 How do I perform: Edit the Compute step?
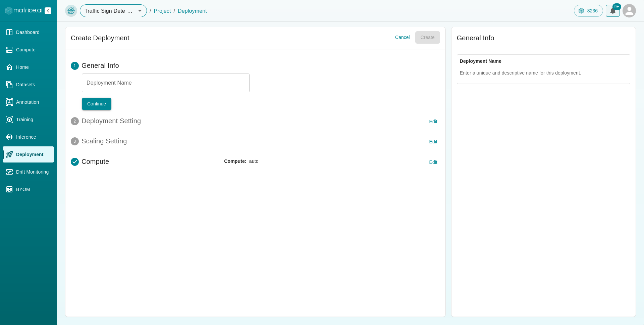pyautogui.click(x=433, y=162)
